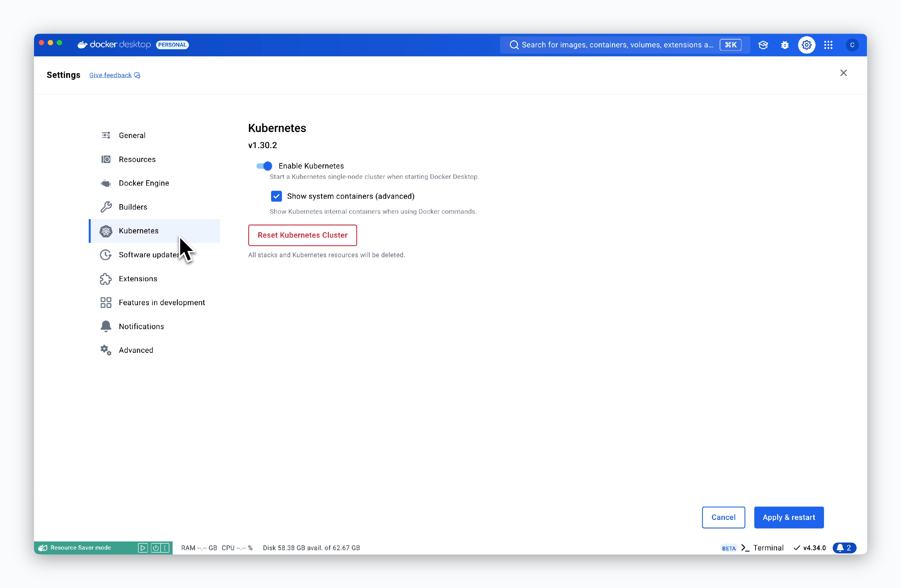Screen dimensions: 901x588
Task: Click the BETA badge by Terminal
Action: [x=729, y=548]
